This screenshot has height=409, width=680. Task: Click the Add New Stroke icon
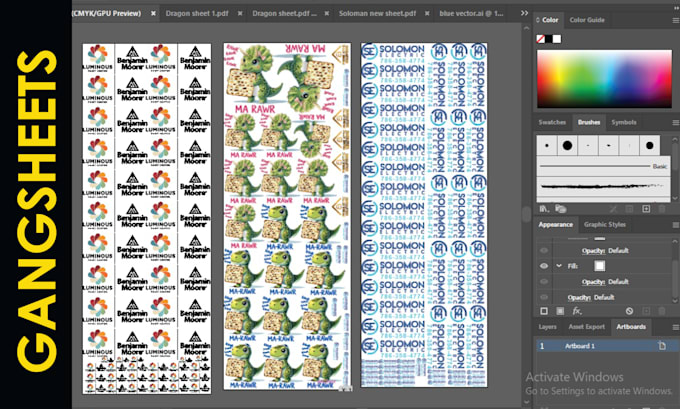click(x=544, y=311)
